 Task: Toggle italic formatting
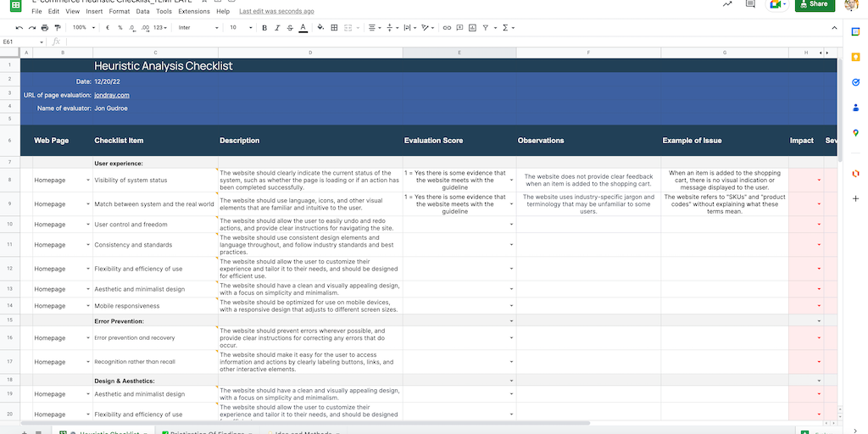click(277, 28)
